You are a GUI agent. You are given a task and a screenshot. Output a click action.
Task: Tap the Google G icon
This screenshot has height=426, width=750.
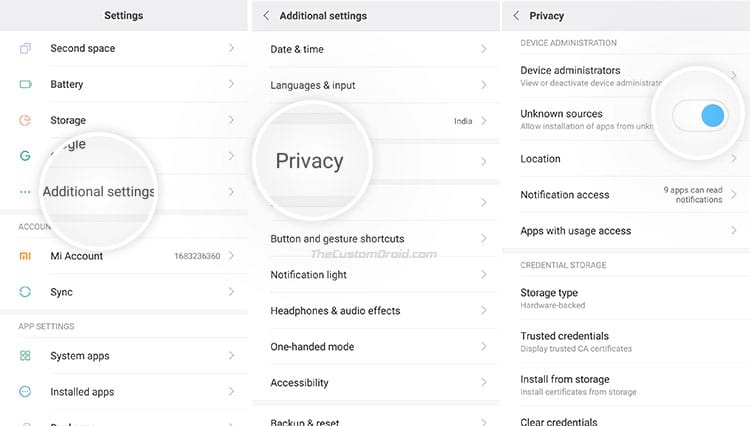[25, 156]
